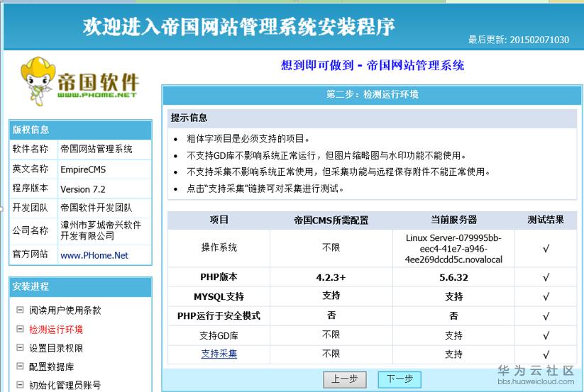This screenshot has width=584, height=392.
Task: Click the 操作系统 row label
Action: point(219,247)
